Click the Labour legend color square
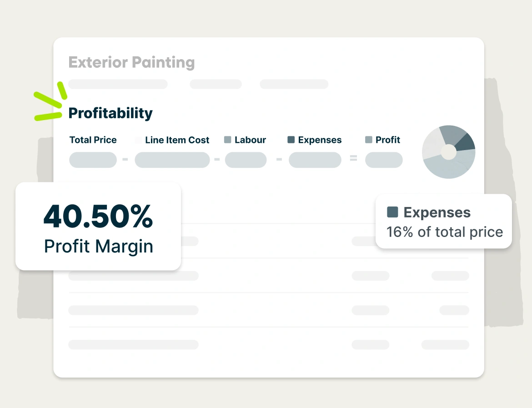Screen dimensions: 532x408 pos(228,140)
